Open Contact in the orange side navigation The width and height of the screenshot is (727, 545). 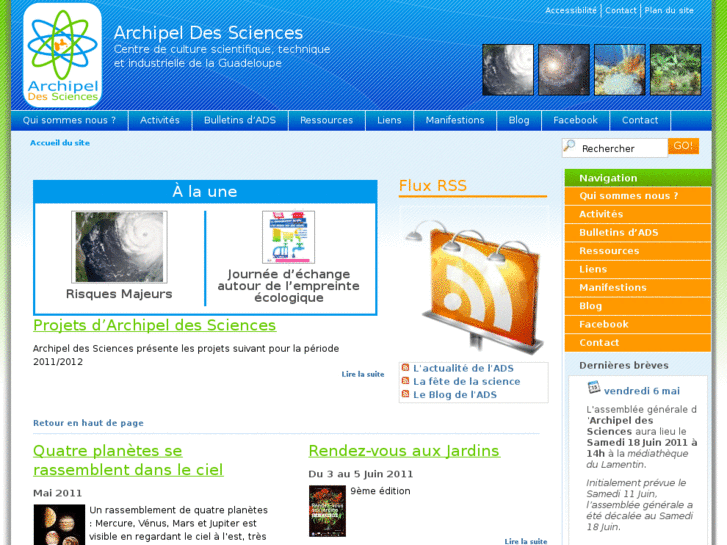point(638,342)
